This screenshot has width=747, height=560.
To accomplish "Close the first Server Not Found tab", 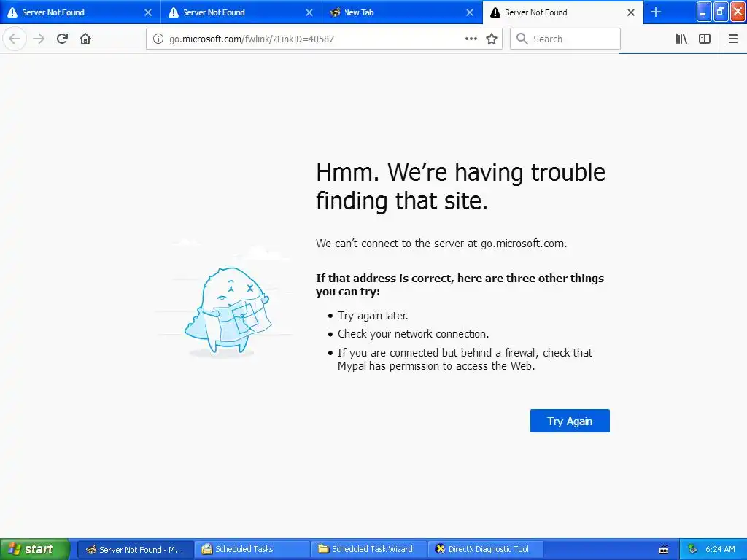I will pyautogui.click(x=148, y=12).
